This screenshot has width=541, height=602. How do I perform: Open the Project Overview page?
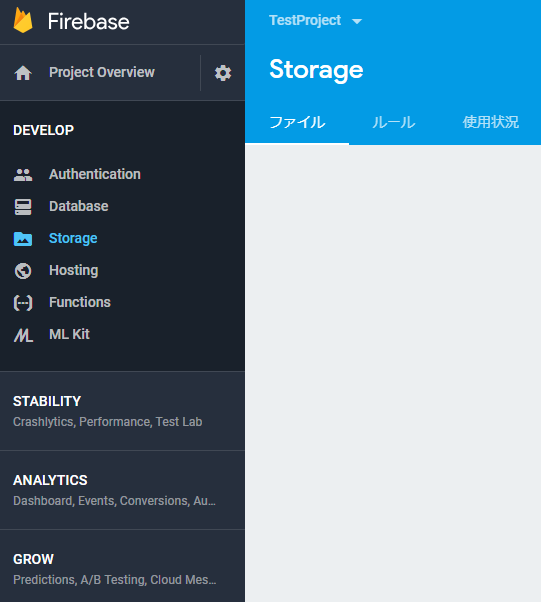pos(102,72)
